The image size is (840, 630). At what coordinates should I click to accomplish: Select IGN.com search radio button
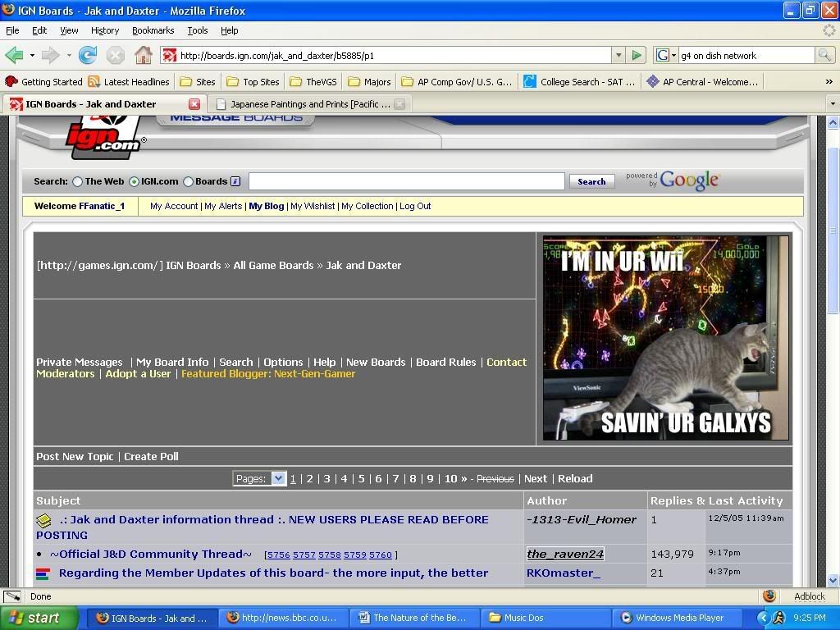coord(134,181)
